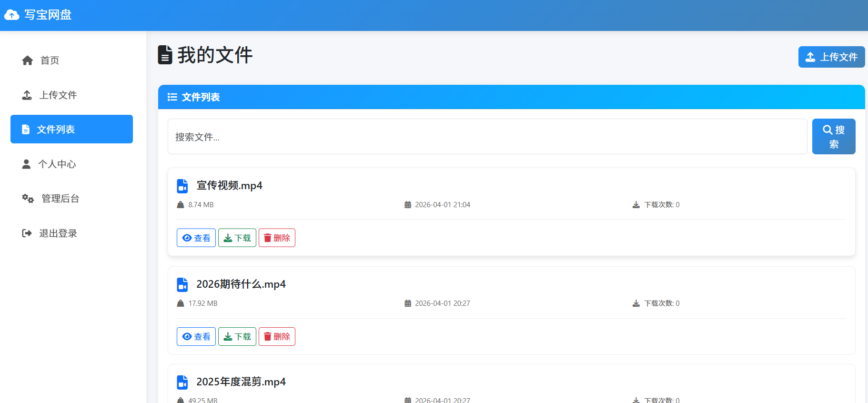The height and width of the screenshot is (403, 868).
Task: Click the video file icon for 2025年度混剪.mp4
Action: click(x=182, y=382)
